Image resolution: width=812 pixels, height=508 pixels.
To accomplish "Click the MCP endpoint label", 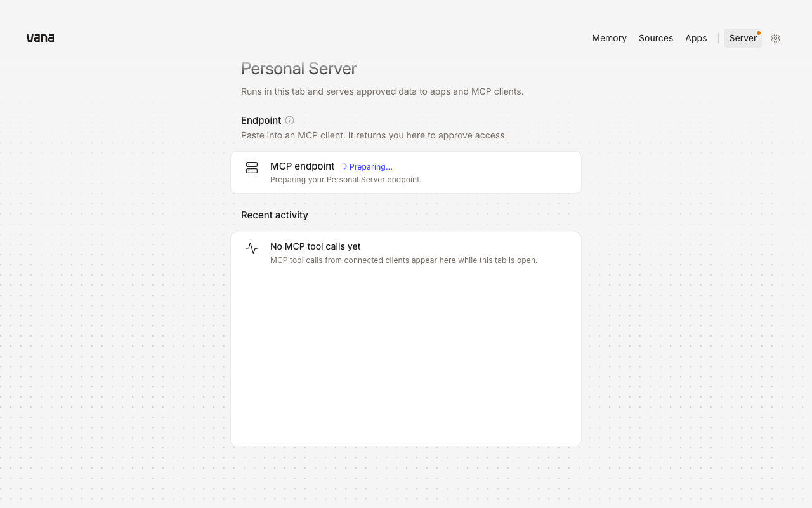I will click(x=302, y=166).
